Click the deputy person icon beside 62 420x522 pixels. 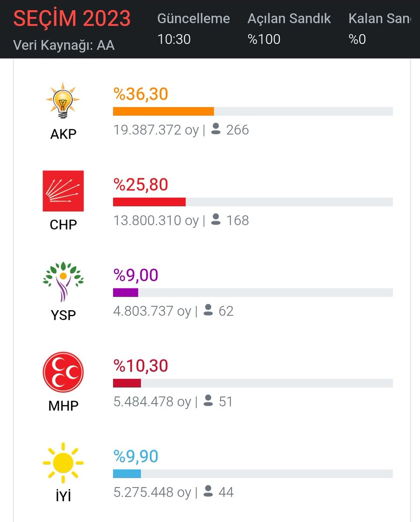tap(208, 310)
